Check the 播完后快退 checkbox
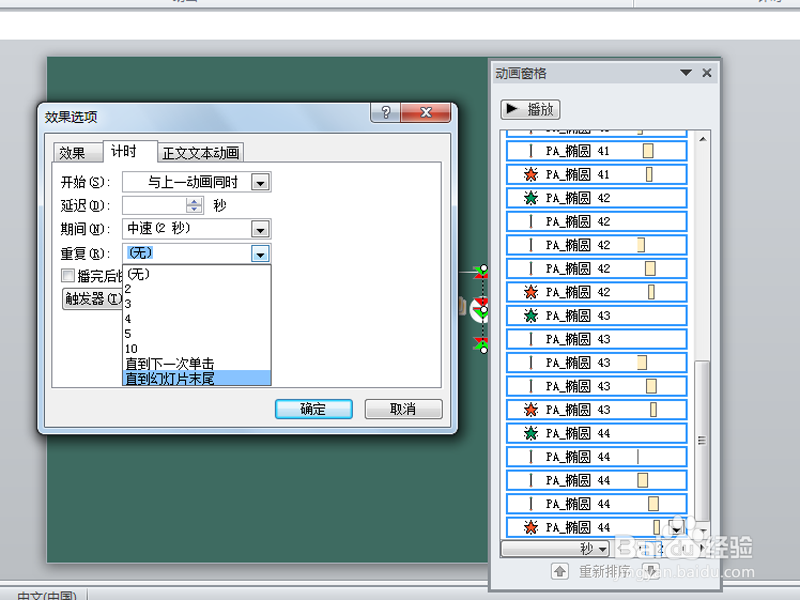Screen dimensions: 800x600 click(x=68, y=276)
